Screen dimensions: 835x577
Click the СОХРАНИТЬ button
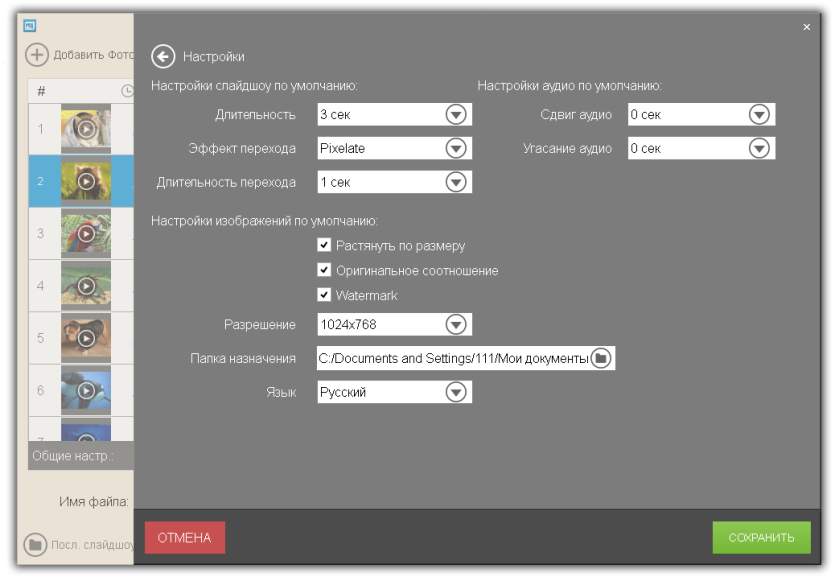762,538
